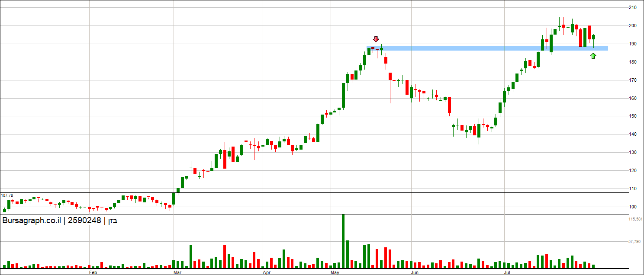Select the Mar date axis label
Screen dimensions: 644x275
[177, 272]
